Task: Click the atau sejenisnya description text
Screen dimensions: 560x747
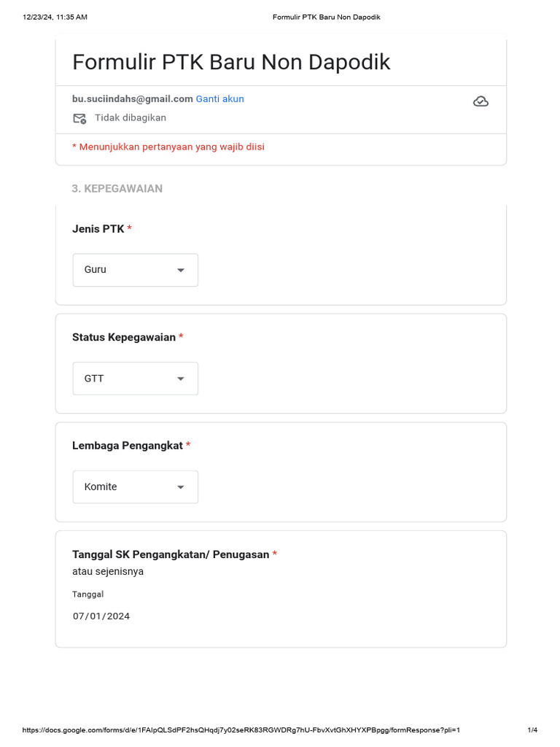Action: click(108, 571)
